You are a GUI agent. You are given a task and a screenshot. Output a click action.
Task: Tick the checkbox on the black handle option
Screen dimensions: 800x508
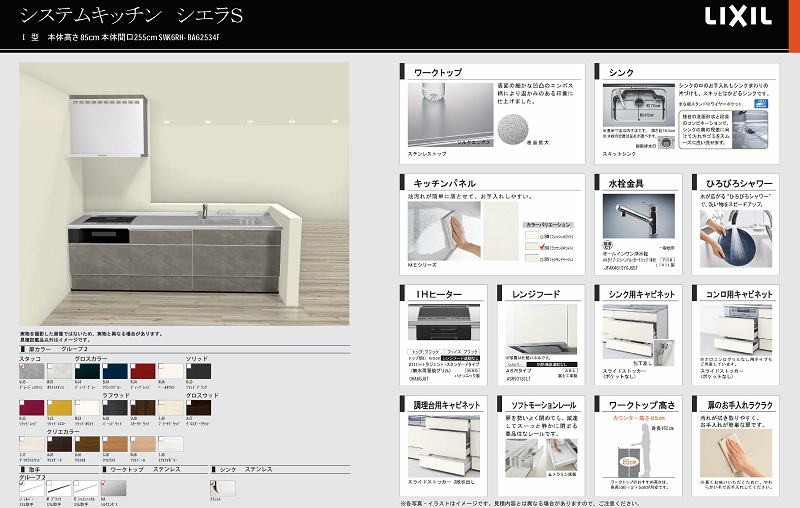[50, 483]
